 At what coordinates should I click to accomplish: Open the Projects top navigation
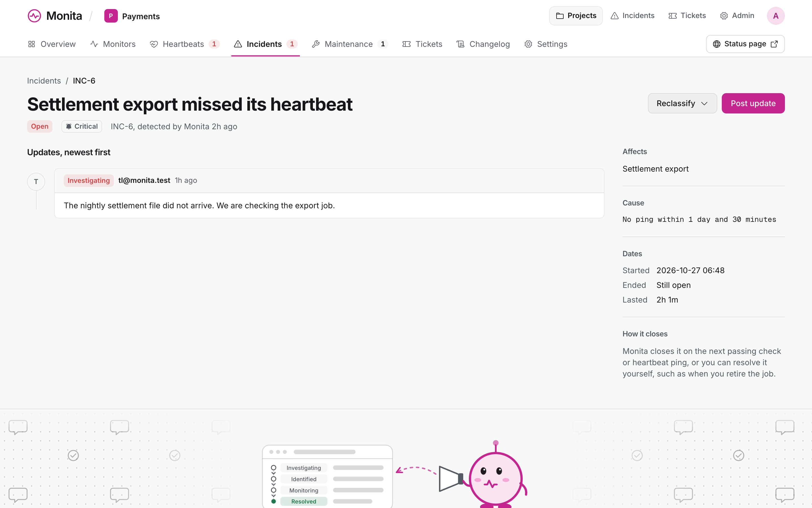[576, 16]
